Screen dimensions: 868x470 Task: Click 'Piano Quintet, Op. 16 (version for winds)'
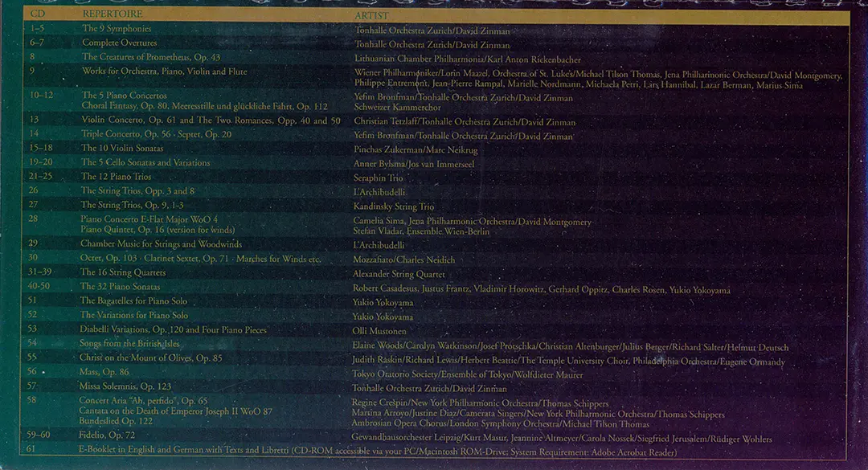[x=158, y=230]
